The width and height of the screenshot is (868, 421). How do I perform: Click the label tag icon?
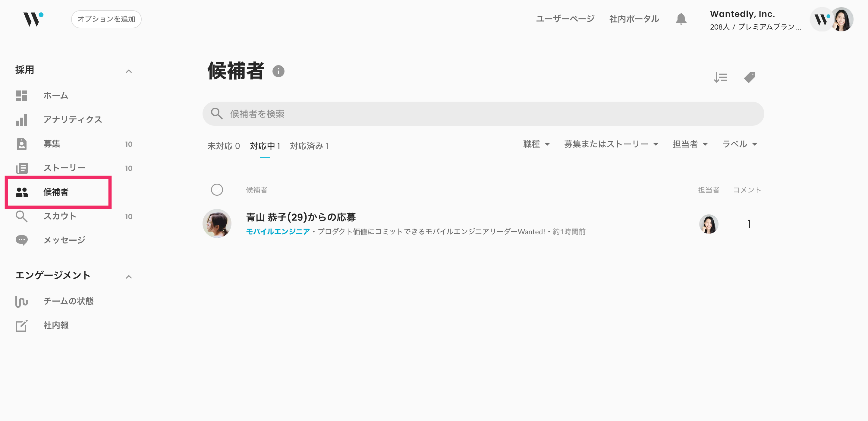click(x=749, y=78)
